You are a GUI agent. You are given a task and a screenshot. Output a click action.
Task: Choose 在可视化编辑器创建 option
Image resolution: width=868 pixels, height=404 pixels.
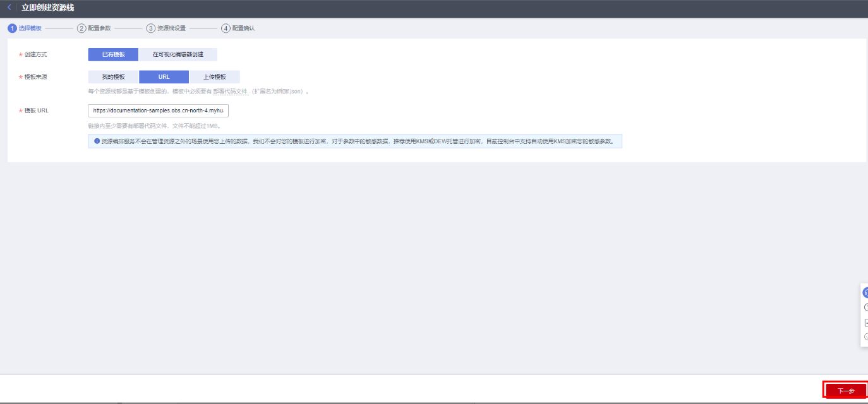178,54
